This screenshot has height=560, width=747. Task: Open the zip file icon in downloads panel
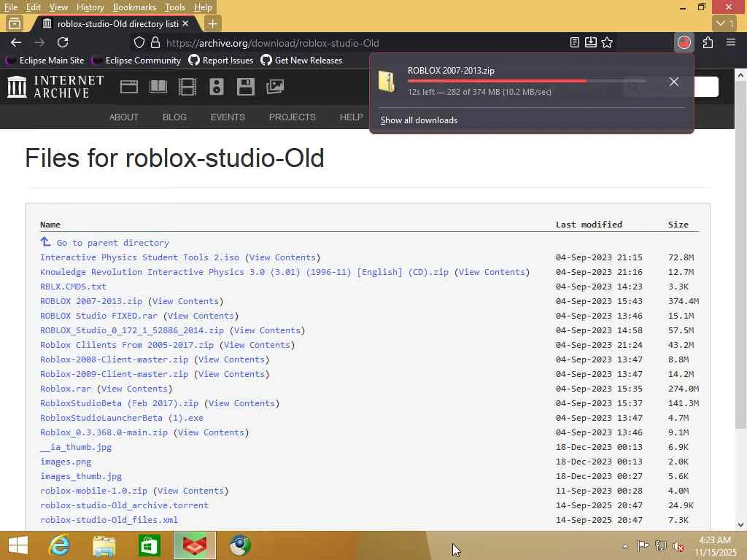click(387, 82)
